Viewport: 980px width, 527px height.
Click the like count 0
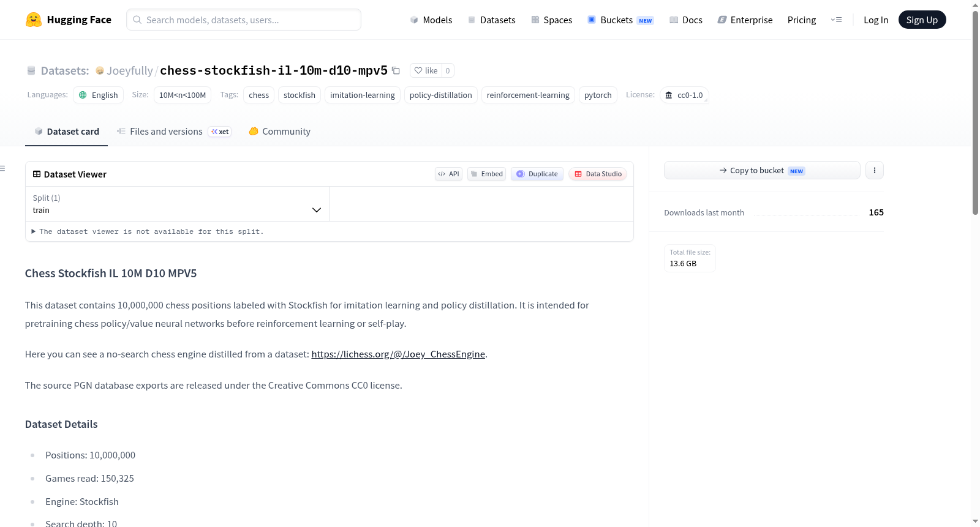[x=448, y=70]
